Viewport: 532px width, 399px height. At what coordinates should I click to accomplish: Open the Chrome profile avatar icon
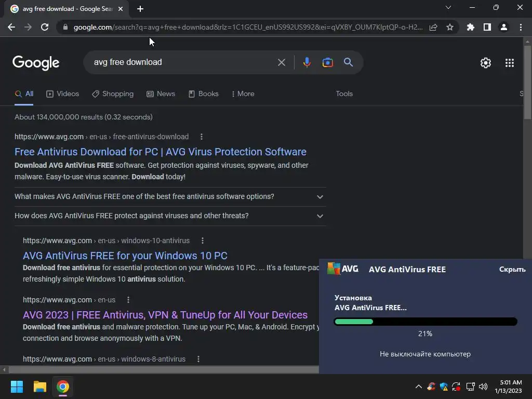click(x=504, y=27)
